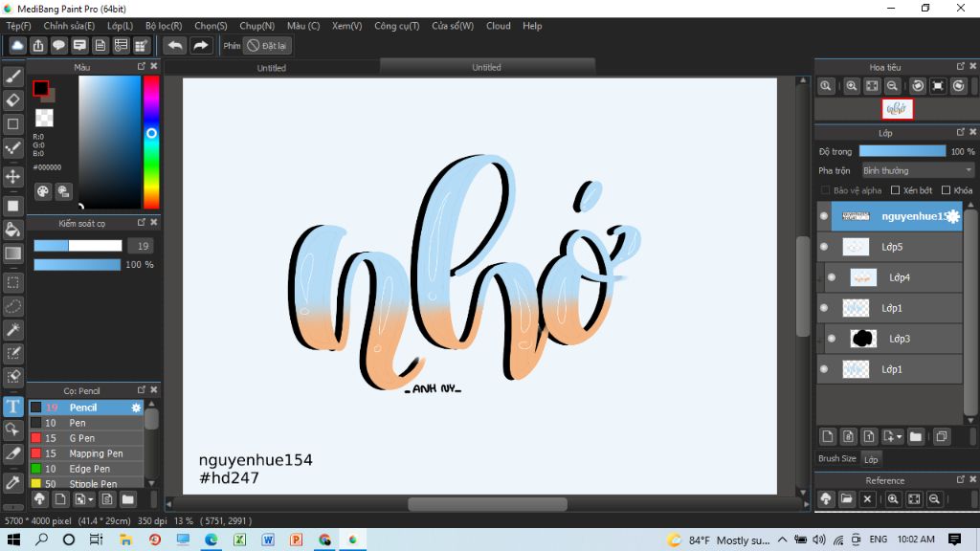Show hidden system tray icons chevron
Viewport: 980px width, 551px height.
tap(783, 540)
